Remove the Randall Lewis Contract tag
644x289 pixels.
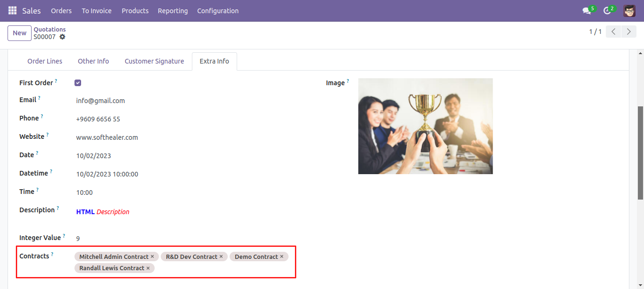[x=148, y=268]
